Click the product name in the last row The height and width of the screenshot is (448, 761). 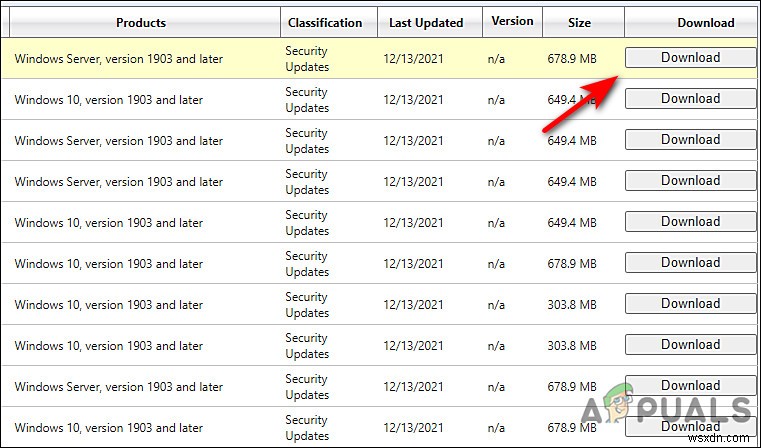(x=109, y=428)
